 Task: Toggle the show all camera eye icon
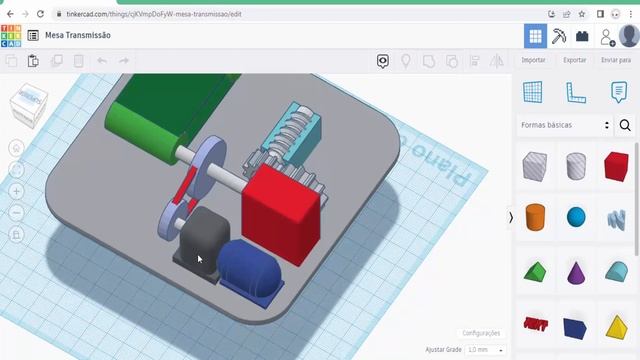(x=382, y=61)
